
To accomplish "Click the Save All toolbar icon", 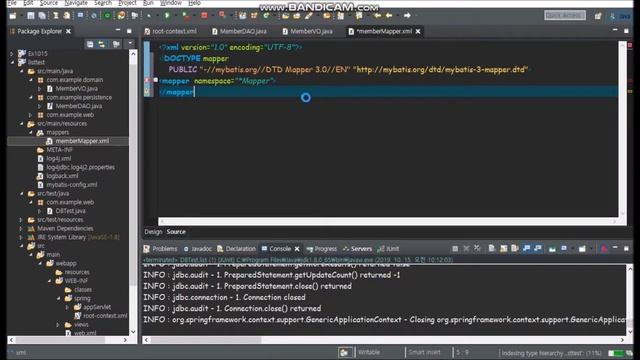I will (x=42, y=16).
